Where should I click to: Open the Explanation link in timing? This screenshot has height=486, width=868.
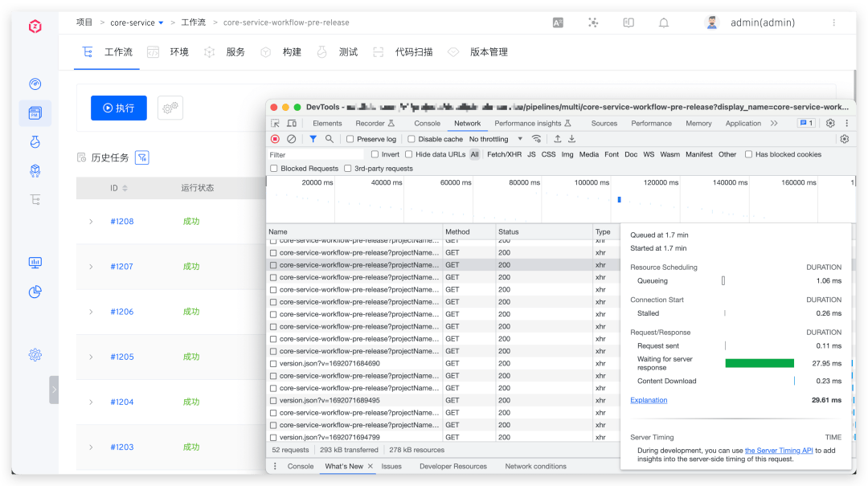(649, 400)
